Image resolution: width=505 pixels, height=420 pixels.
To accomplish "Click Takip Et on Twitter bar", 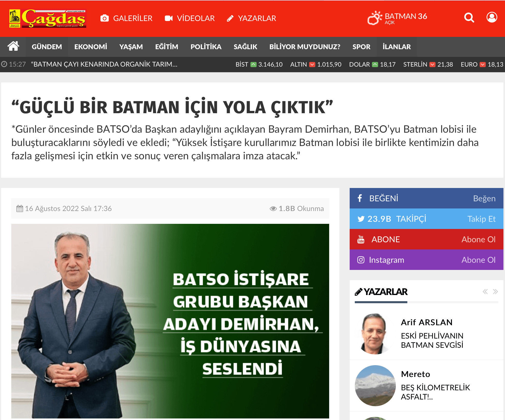I will pyautogui.click(x=481, y=219).
